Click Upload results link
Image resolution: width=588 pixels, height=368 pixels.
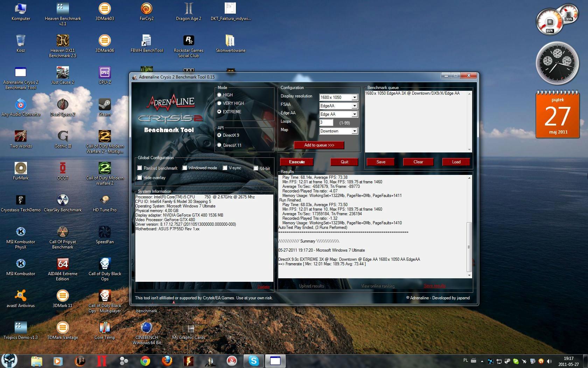pyautogui.click(x=311, y=286)
